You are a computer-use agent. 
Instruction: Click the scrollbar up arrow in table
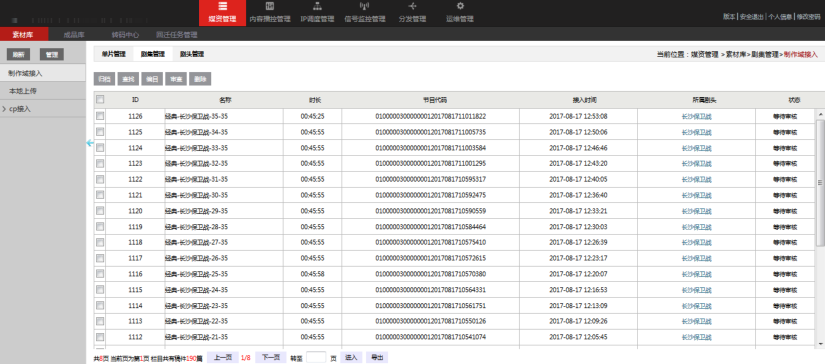820,114
